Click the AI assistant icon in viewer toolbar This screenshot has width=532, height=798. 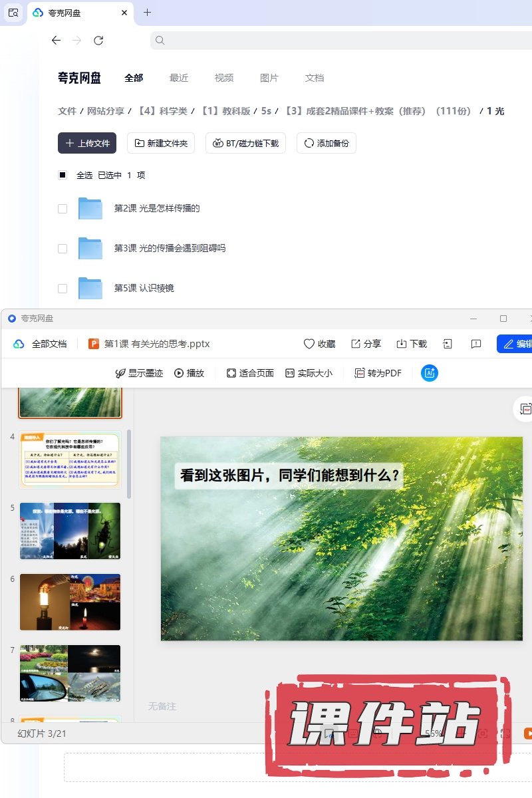click(430, 373)
